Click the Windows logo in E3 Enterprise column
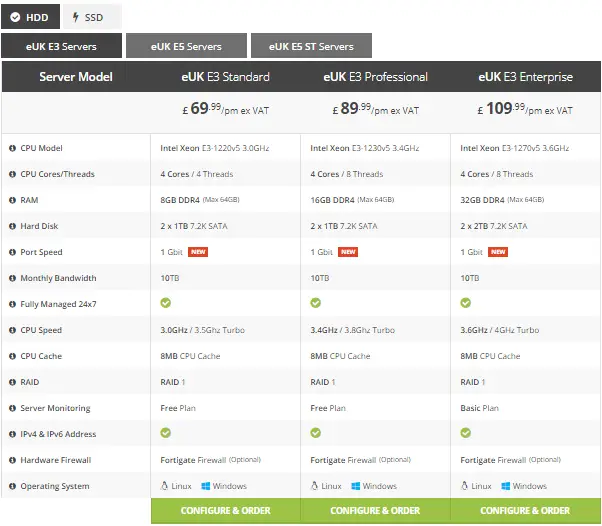The image size is (602, 526). coord(506,486)
